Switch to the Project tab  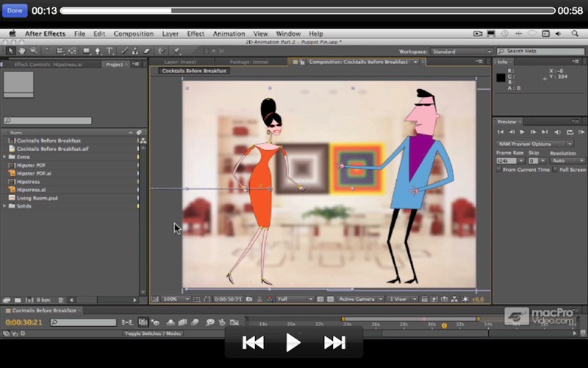pyautogui.click(x=115, y=64)
